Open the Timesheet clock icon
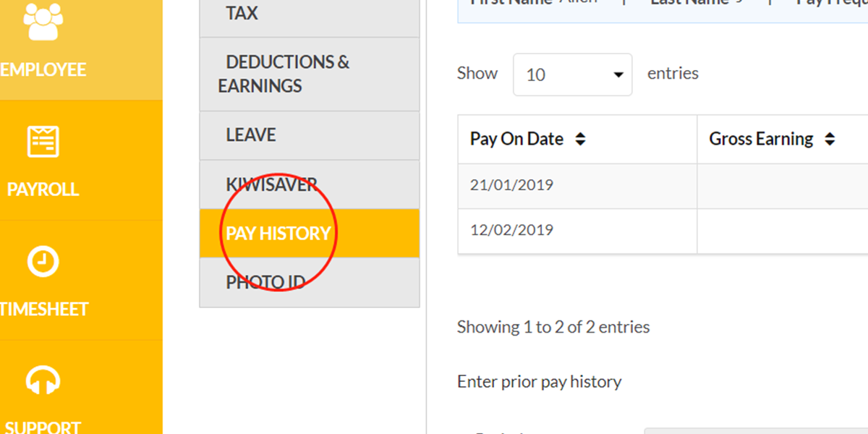The height and width of the screenshot is (434, 868). (x=43, y=261)
